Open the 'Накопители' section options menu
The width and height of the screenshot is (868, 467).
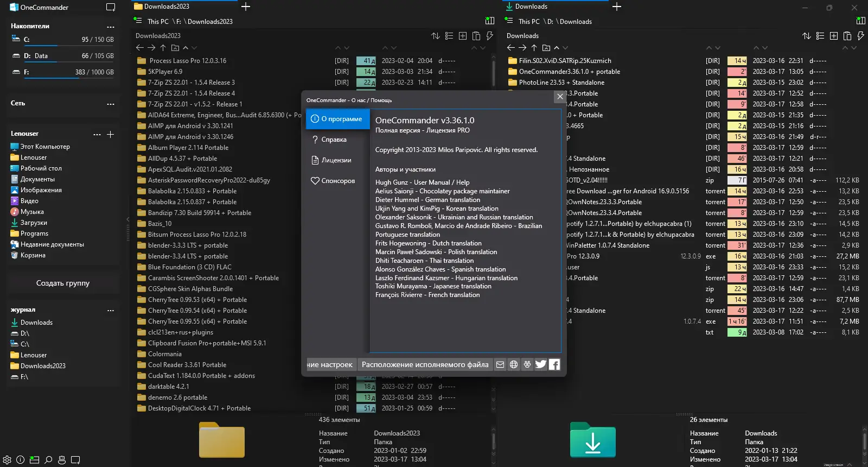(111, 27)
